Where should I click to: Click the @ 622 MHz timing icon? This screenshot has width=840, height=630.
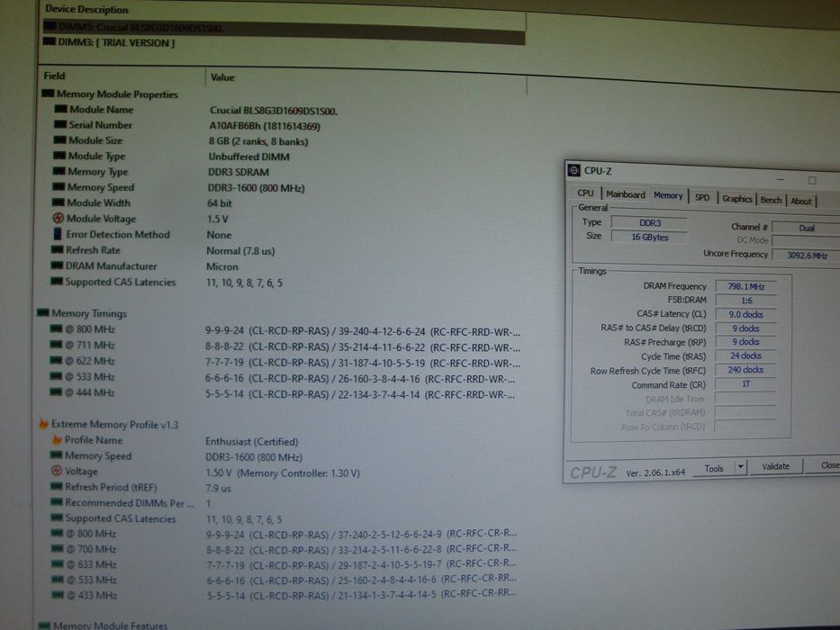[56, 360]
